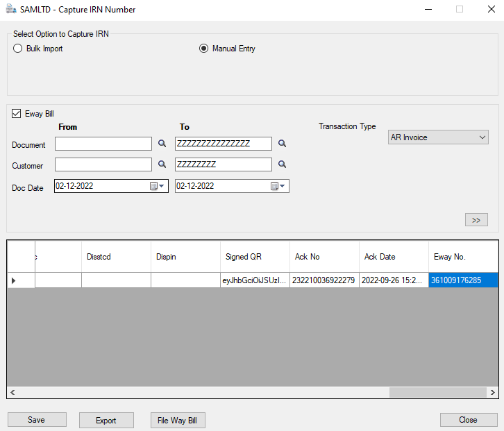This screenshot has width=504, height=431.
Task: Expand the Transaction Type AR Invoice dropdown
Action: tap(438, 137)
